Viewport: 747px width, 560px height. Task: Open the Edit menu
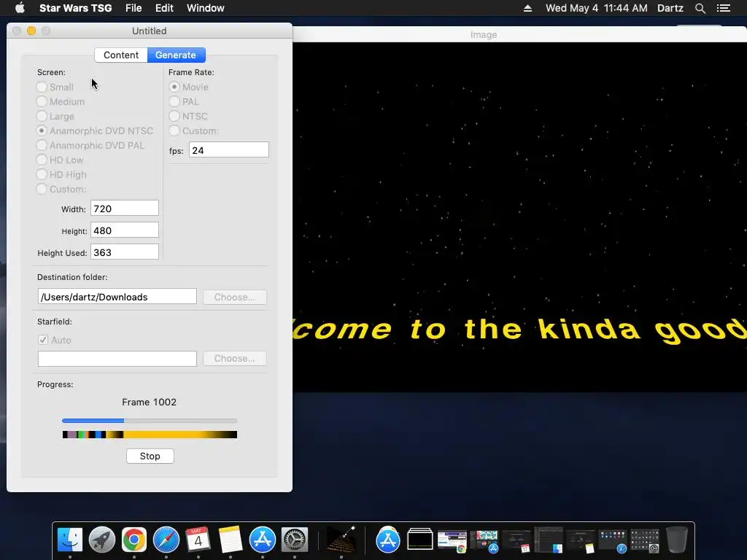[164, 8]
